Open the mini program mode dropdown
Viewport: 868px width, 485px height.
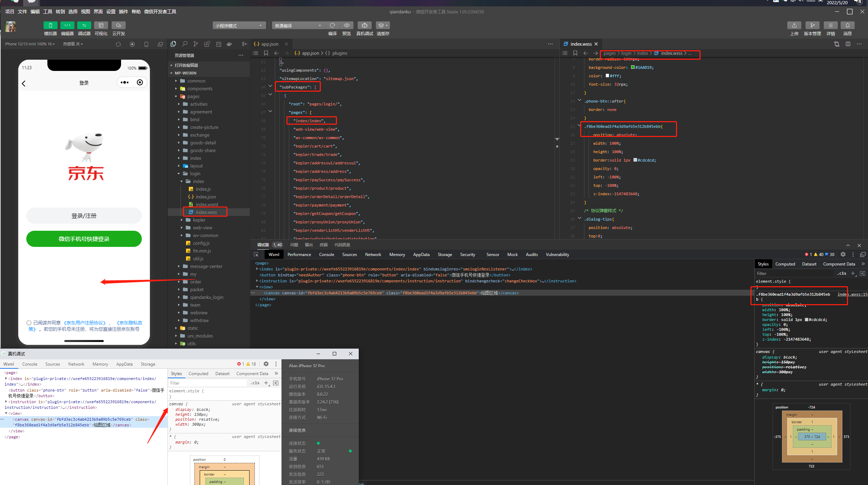[x=239, y=26]
